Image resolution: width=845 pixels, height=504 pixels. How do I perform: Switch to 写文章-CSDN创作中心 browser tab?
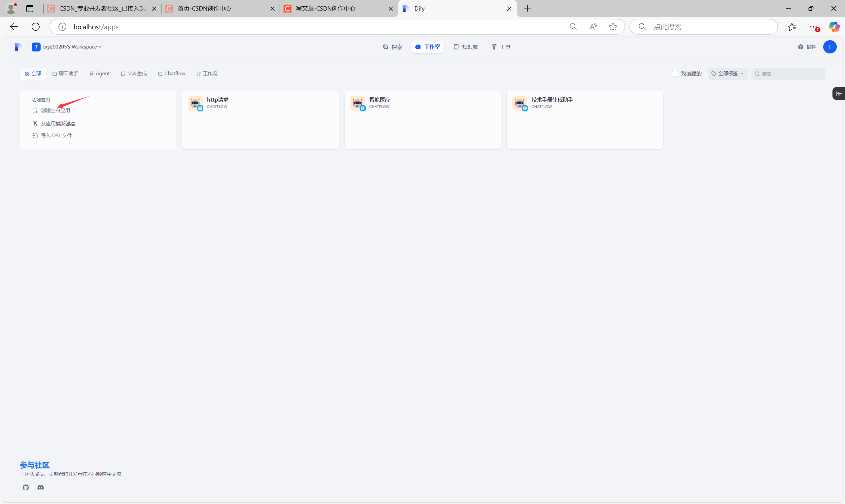tap(325, 9)
